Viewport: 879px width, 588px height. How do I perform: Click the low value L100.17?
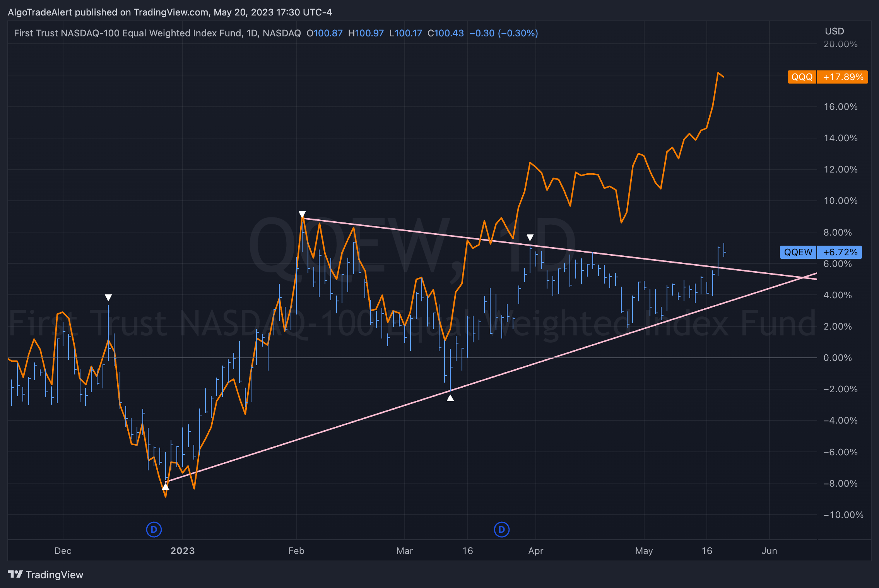(x=406, y=33)
